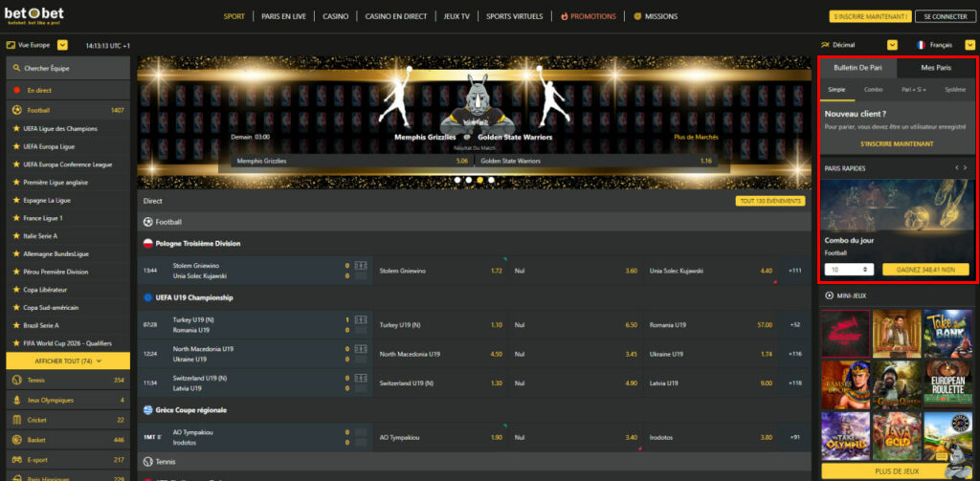Go to previous Paris Rapides item
Image resolution: width=980 pixels, height=481 pixels.
click(956, 168)
